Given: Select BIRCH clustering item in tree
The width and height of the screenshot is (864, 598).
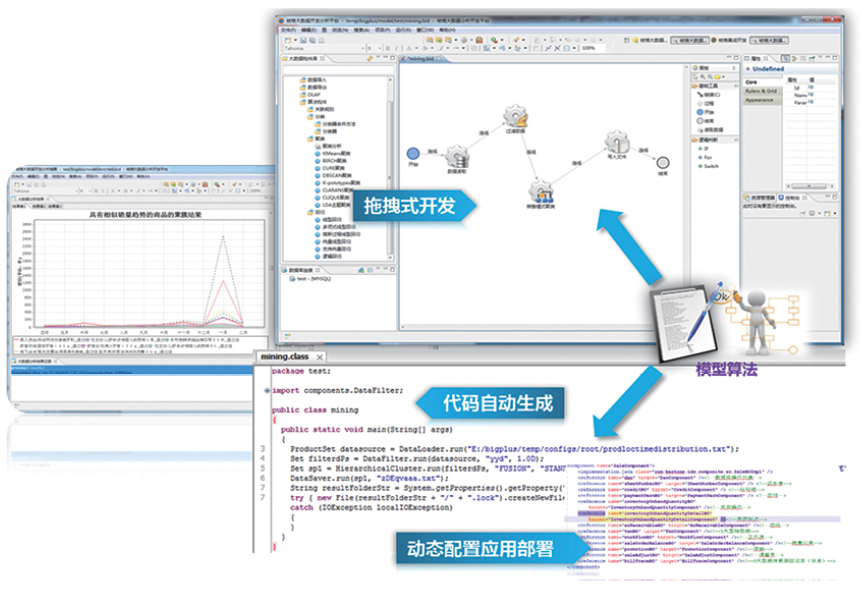Looking at the screenshot, I should 332,160.
